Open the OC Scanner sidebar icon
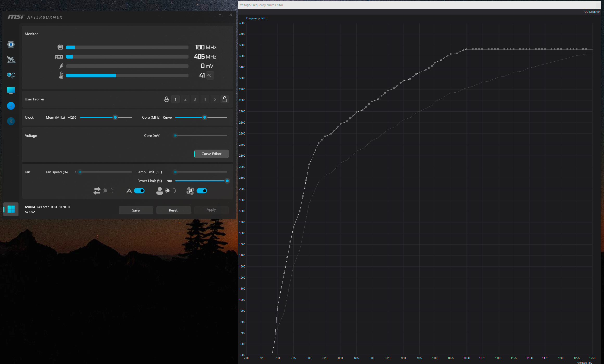 pos(11,75)
